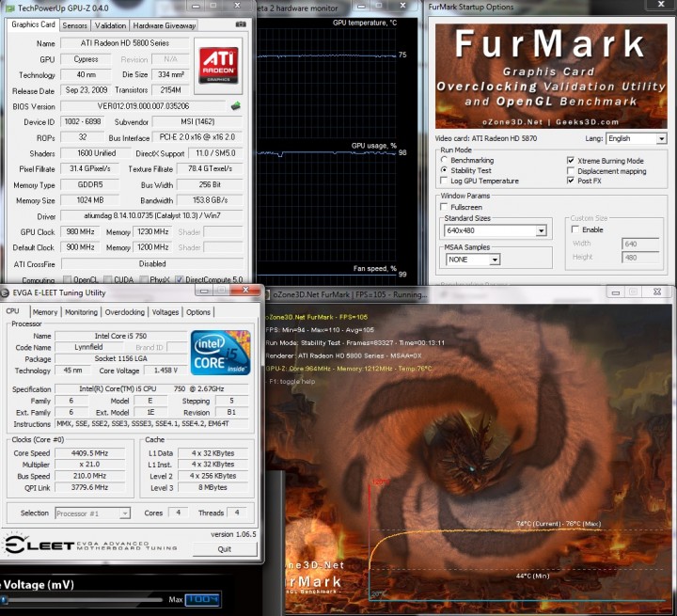Screen dimensions: 677x616
Task: Click the GPU Name field ATI Radeon HD 5800 Series
Action: pos(125,43)
